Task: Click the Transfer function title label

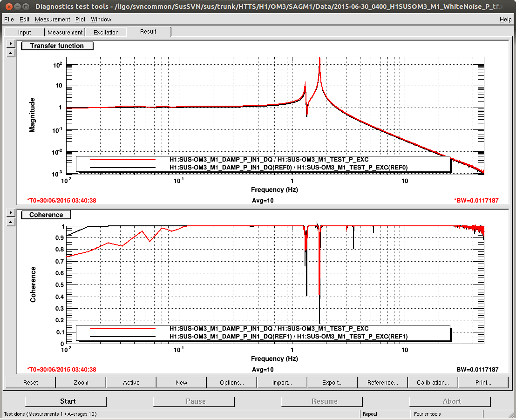Action: tap(57, 46)
